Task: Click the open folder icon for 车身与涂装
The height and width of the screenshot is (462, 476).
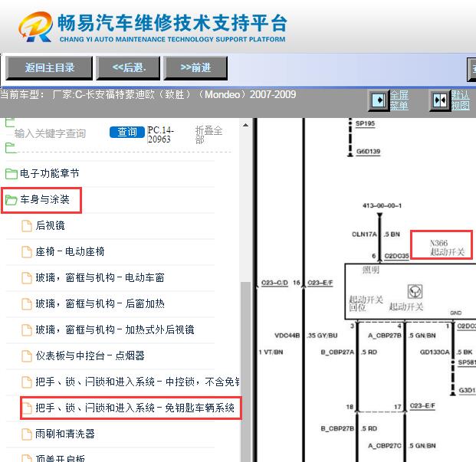Action: 11,200
